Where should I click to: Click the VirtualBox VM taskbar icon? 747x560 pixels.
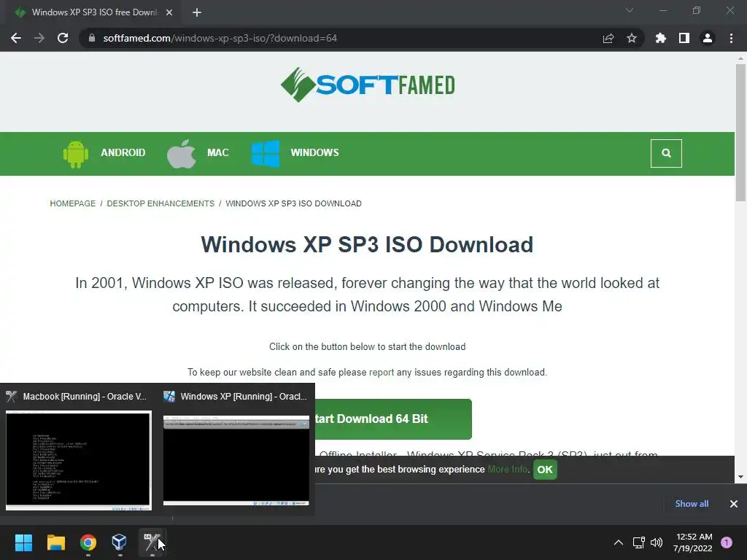[x=152, y=542]
